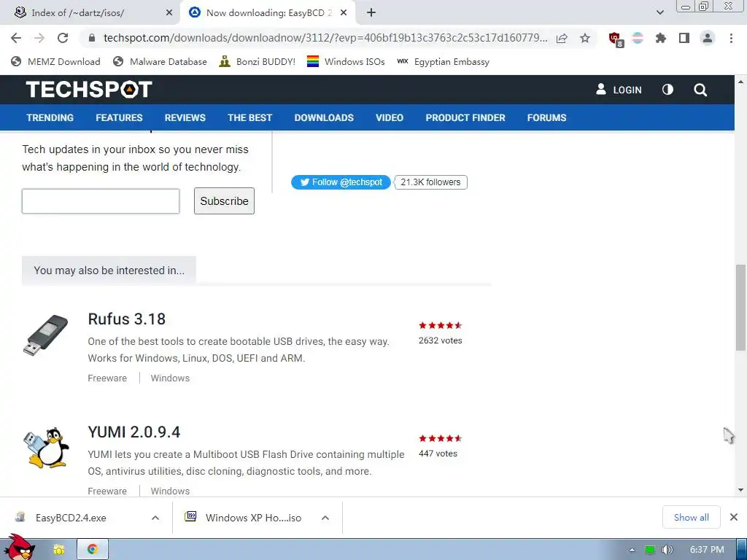This screenshot has width=747, height=560.
Task: Click the Chrome taskbar icon
Action: pos(93,550)
